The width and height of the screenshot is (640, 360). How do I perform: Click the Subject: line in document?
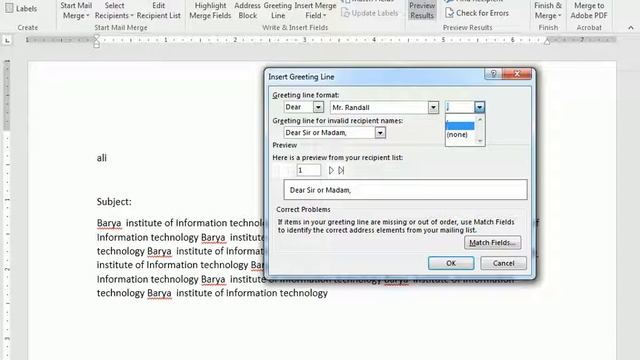(114, 202)
